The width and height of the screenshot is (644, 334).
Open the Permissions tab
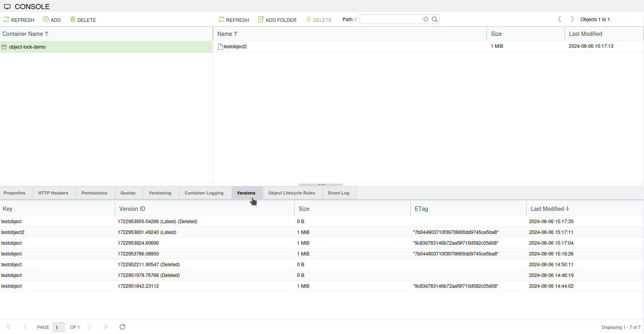tap(94, 193)
